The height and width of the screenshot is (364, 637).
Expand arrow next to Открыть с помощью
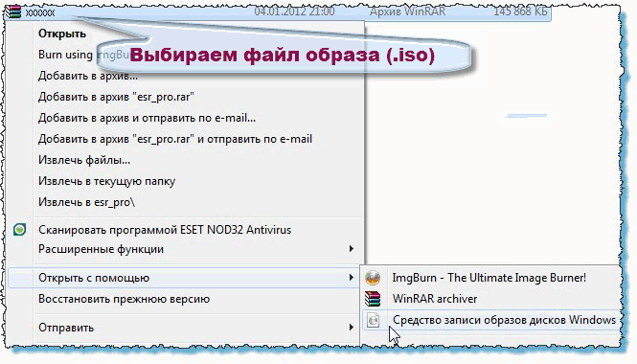[x=351, y=278]
